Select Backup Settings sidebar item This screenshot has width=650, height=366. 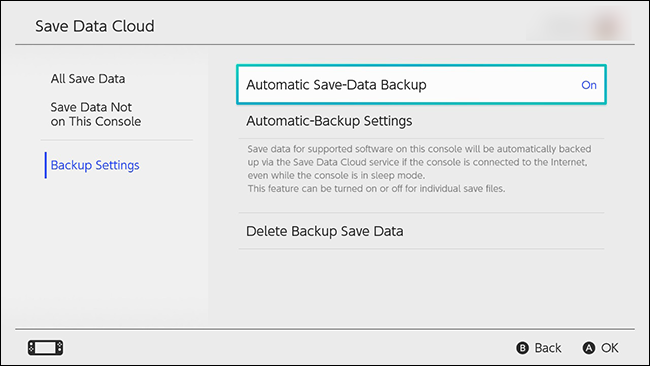(95, 165)
